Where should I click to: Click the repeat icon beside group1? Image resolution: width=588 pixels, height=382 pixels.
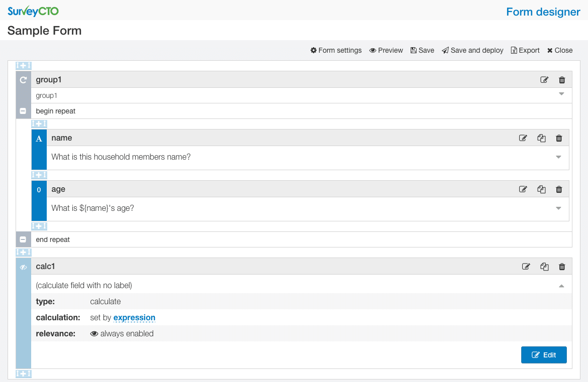[x=23, y=80]
